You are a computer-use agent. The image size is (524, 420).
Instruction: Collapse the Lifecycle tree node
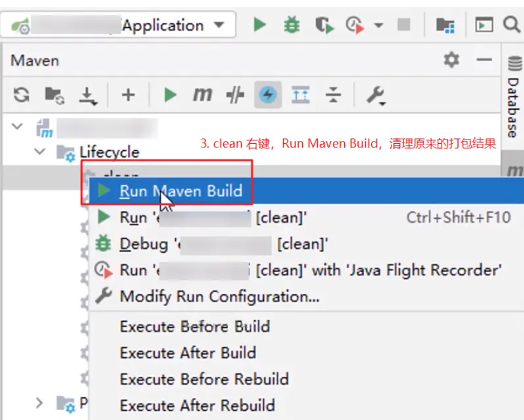click(40, 152)
